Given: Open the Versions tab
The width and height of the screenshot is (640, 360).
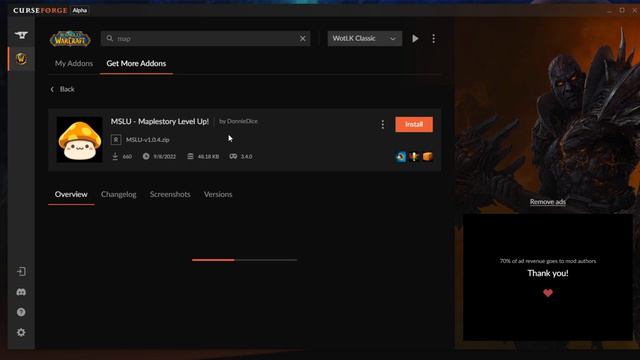Looking at the screenshot, I should tap(218, 194).
